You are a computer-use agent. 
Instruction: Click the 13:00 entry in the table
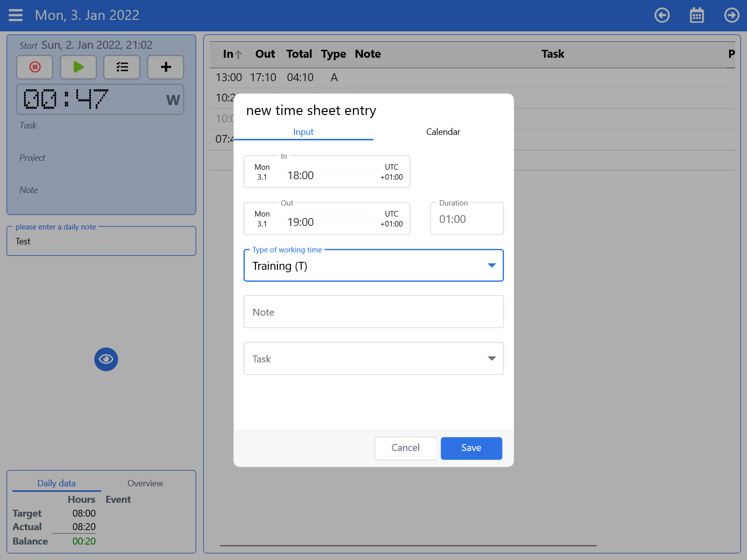pyautogui.click(x=229, y=78)
